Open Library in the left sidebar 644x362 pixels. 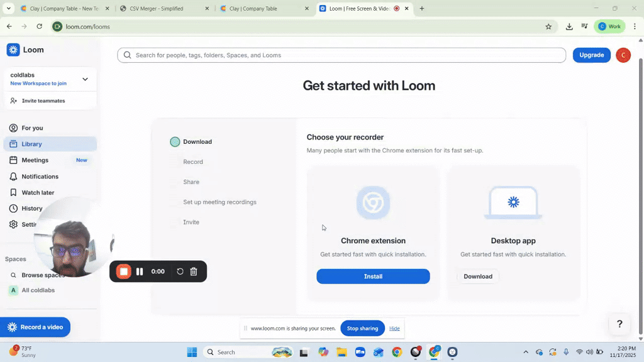31,144
